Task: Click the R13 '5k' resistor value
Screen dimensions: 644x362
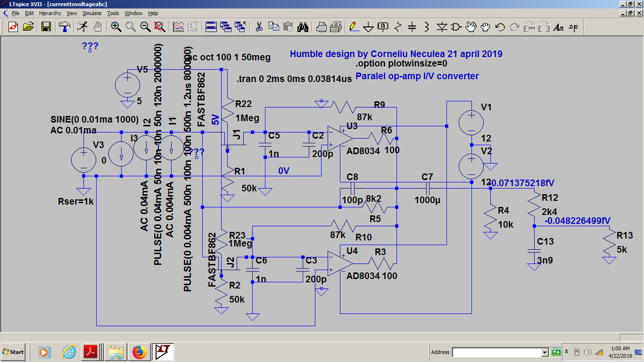Action: 622,249
